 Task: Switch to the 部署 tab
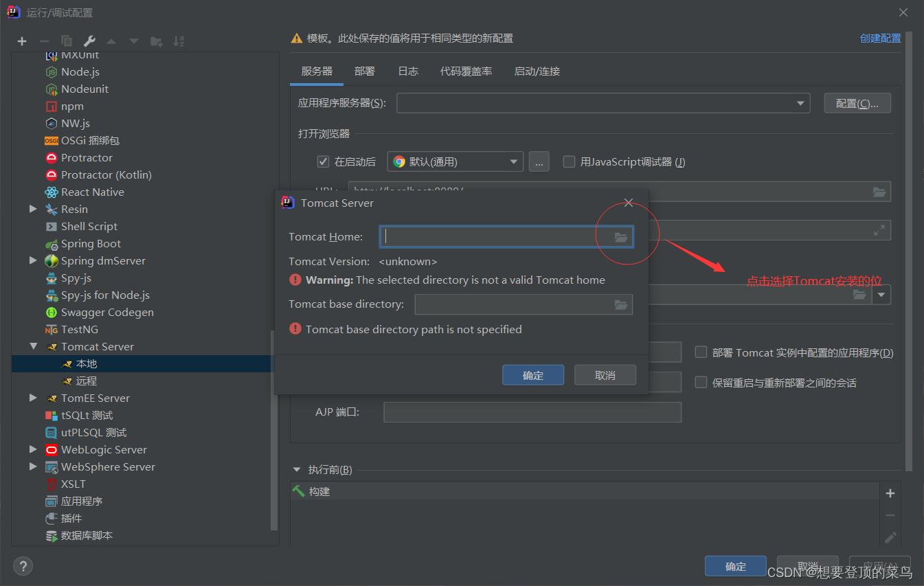[x=365, y=71]
